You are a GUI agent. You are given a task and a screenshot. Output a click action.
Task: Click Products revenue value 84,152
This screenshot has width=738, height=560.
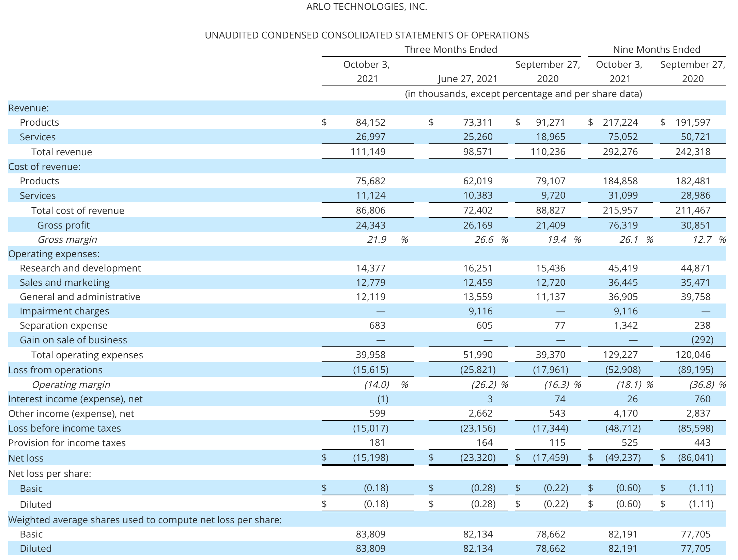(x=371, y=122)
